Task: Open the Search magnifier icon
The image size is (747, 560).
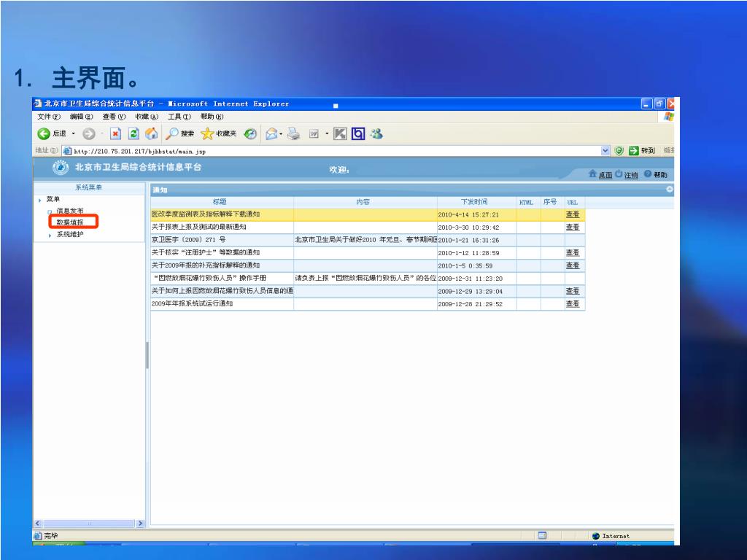Action: click(x=171, y=134)
